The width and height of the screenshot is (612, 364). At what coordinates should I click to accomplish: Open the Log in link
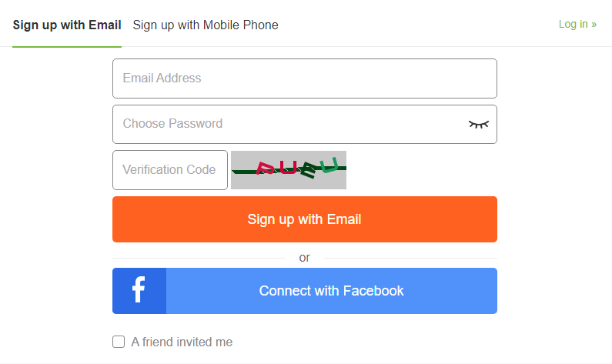(577, 25)
